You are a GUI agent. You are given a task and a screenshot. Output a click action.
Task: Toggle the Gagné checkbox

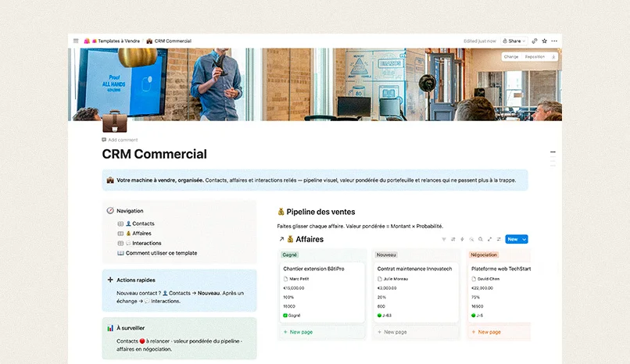point(285,316)
